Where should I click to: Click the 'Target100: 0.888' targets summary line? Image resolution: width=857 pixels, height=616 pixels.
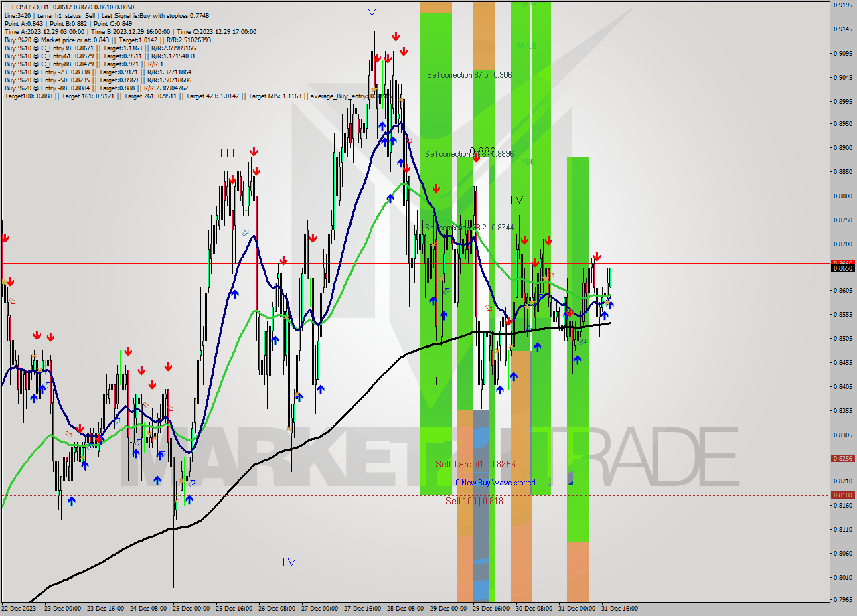click(198, 96)
